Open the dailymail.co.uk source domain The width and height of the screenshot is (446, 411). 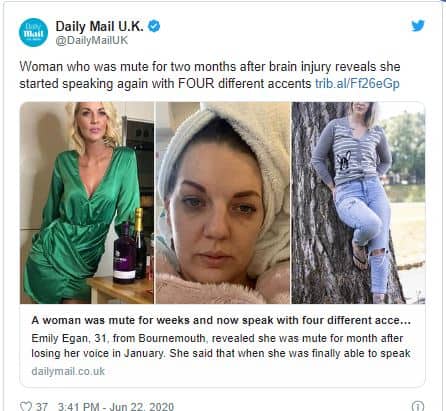tap(68, 371)
